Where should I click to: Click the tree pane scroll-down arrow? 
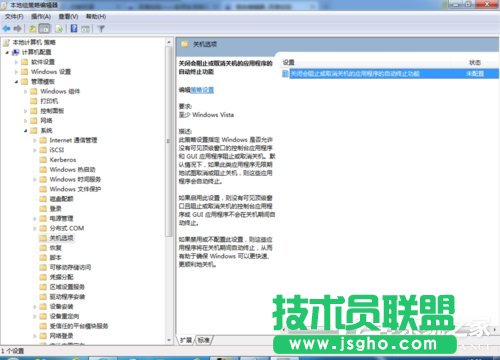pos(168,340)
